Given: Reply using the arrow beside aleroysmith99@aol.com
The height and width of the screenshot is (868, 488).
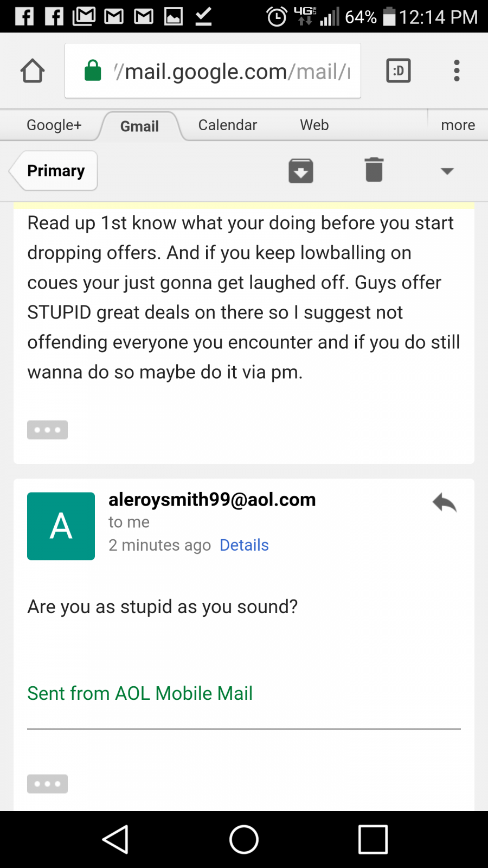Looking at the screenshot, I should click(x=445, y=502).
